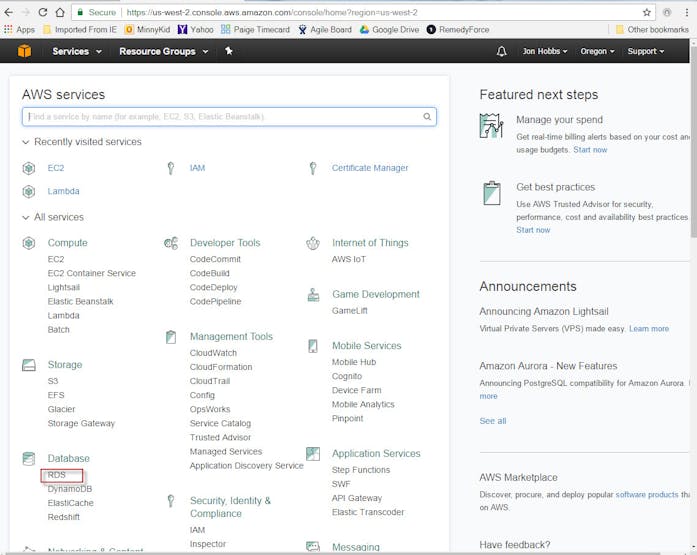This screenshot has height=555, width=697.
Task: Click the Compute category icon
Action: pyautogui.click(x=29, y=243)
